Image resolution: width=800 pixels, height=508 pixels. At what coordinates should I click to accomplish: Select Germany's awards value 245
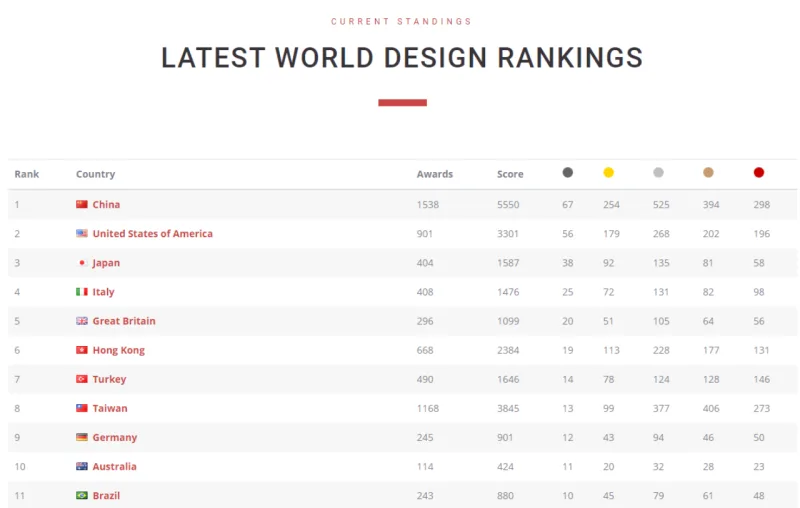click(x=424, y=437)
